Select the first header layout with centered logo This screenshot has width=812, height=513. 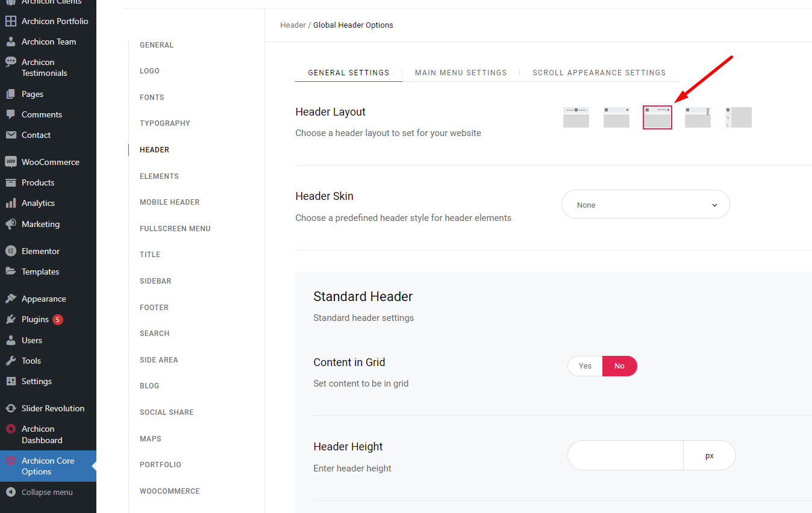(x=576, y=117)
